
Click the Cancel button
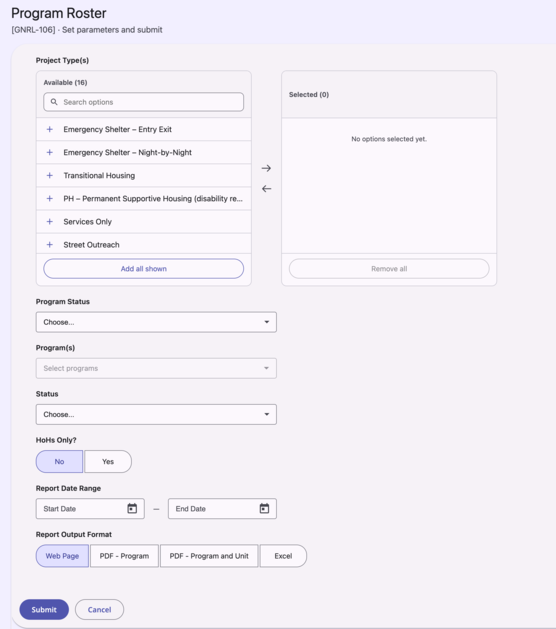click(99, 610)
